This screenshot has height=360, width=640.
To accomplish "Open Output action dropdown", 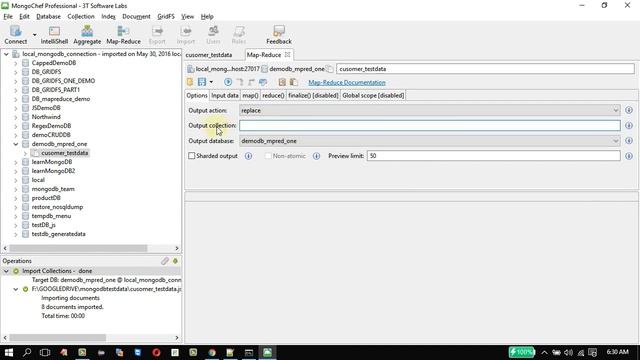I will click(x=430, y=110).
